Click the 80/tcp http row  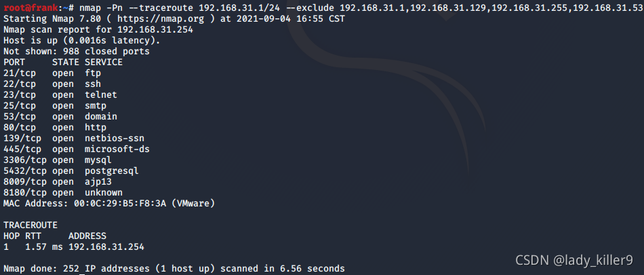[55, 127]
